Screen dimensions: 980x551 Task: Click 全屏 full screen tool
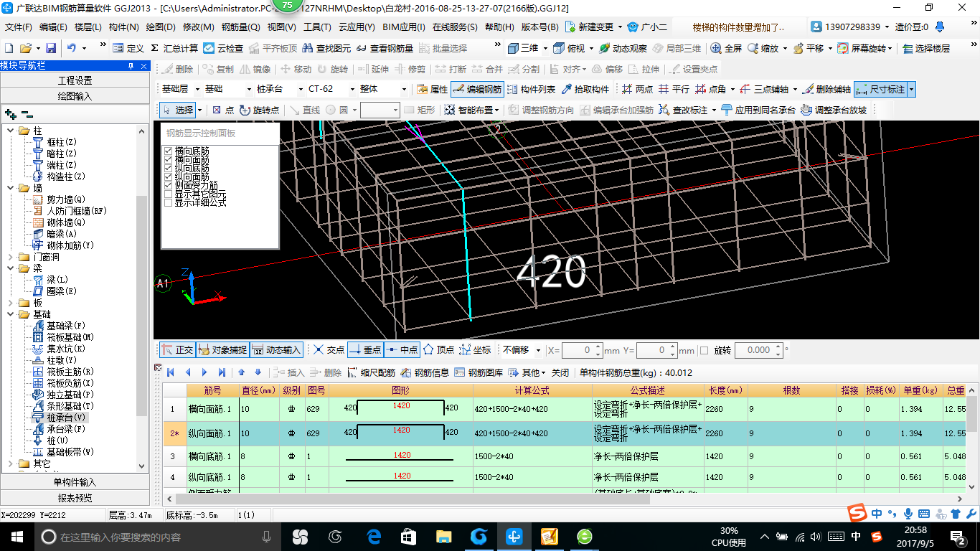pos(727,48)
